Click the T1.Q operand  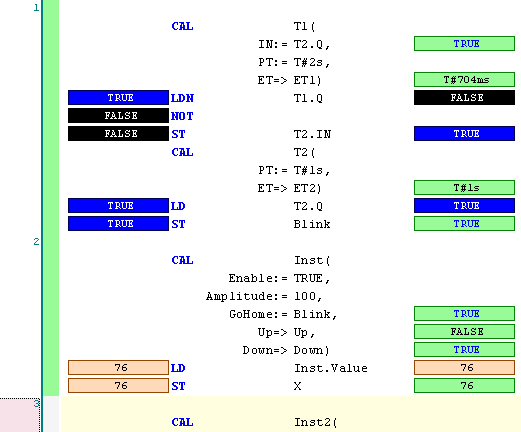308,98
